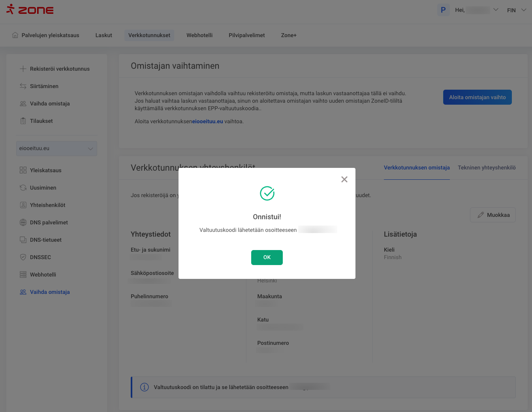Start owner change with Aloita omistajan vaihto
532x412 pixels.
pyautogui.click(x=477, y=97)
